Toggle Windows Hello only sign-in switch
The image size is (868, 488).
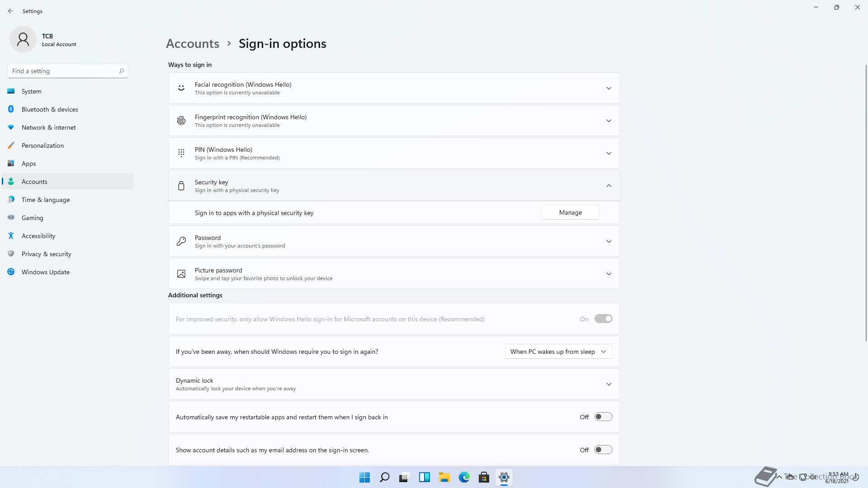tap(603, 319)
